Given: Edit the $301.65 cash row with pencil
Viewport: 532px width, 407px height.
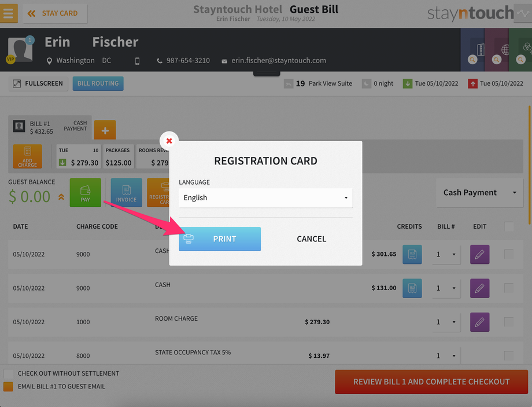Looking at the screenshot, I should 480,255.
